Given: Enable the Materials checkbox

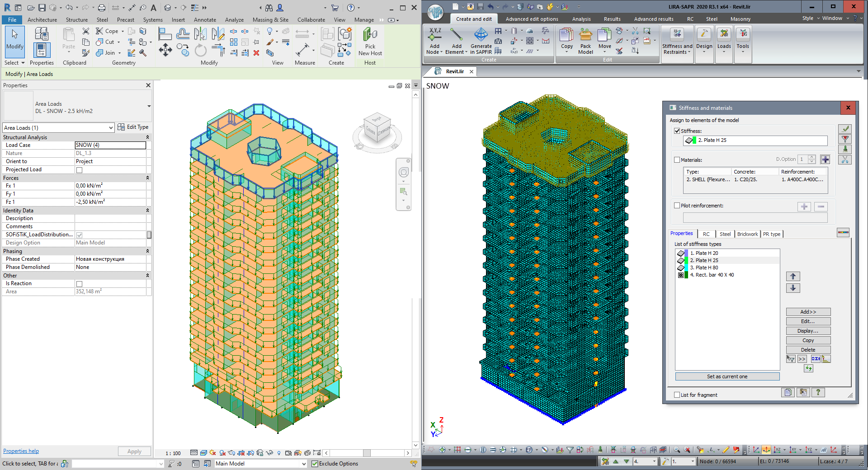Looking at the screenshot, I should coord(677,160).
